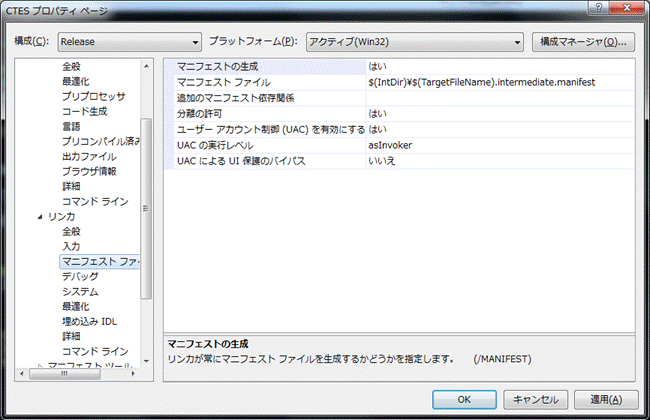Open the 構成 Release dropdown
This screenshot has height=420, width=650.
pos(129,42)
